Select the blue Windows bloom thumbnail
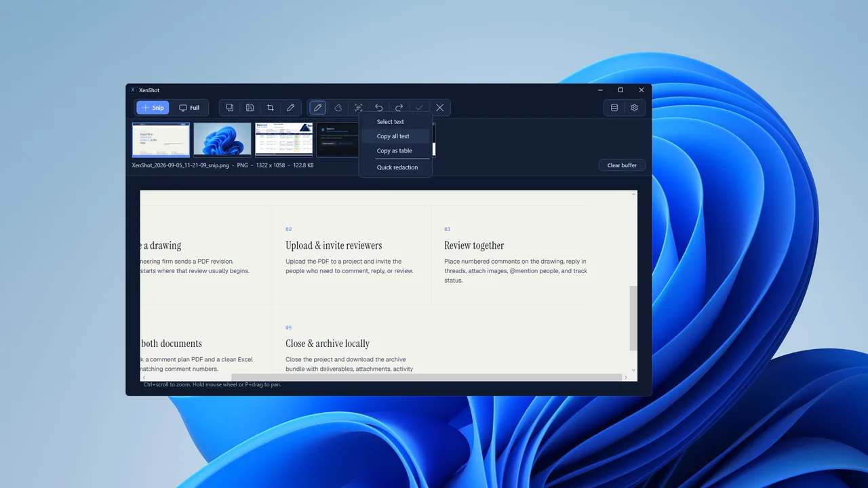Screen dimensions: 868x488 (x=222, y=140)
